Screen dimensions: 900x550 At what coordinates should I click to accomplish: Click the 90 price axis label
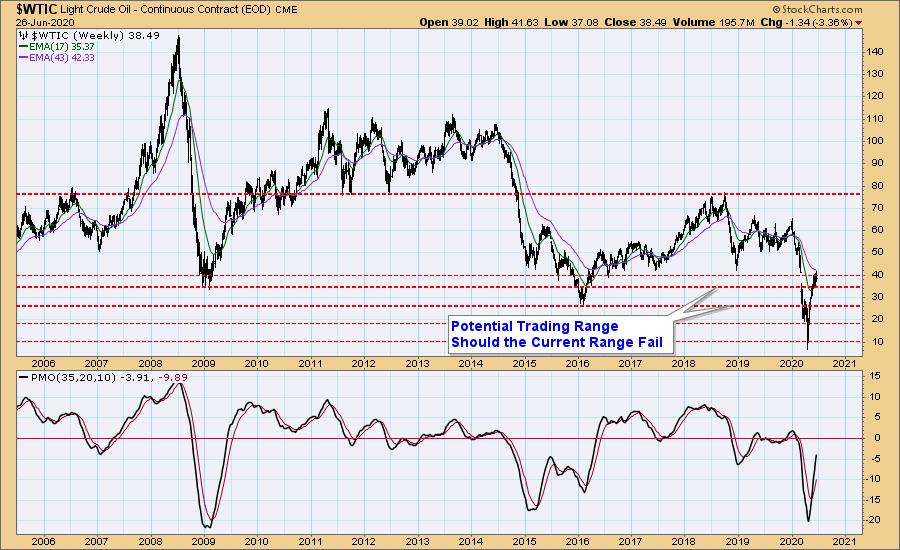coord(878,164)
